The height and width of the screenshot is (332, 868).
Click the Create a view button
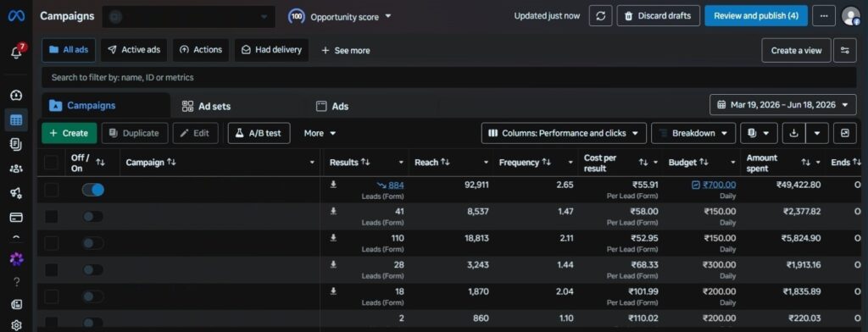796,50
